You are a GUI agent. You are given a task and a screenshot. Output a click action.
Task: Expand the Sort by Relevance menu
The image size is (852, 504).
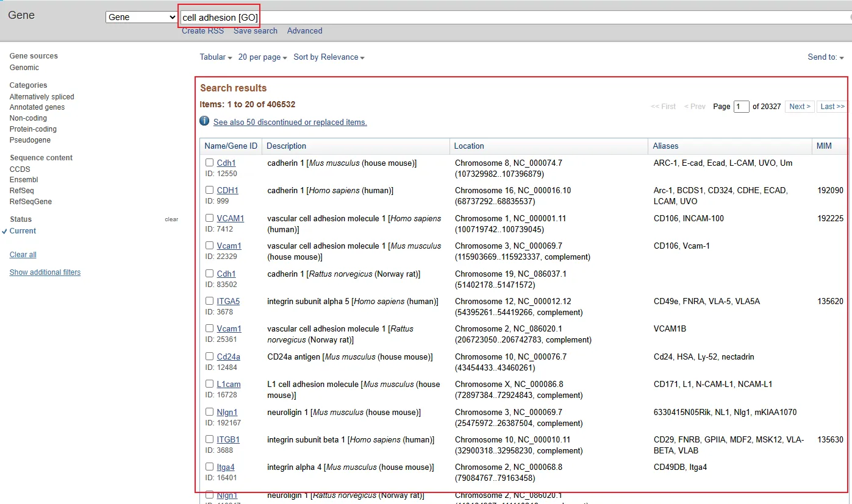[329, 57]
